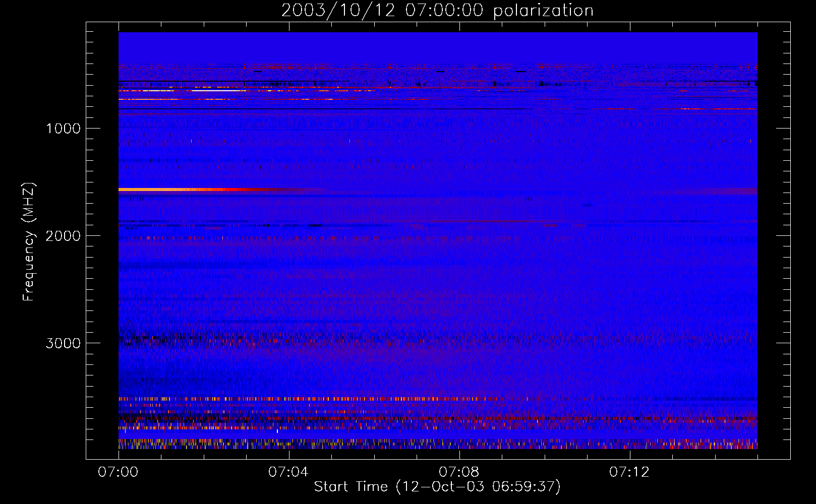Image resolution: width=816 pixels, height=504 pixels.
Task: Click the bright yellow-orange emission band near 1600 MHz
Action: pos(212,190)
